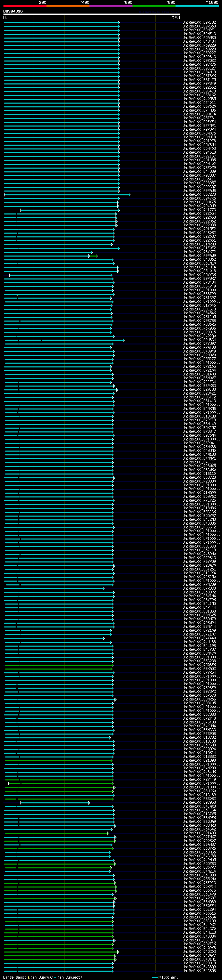Click the purple ~60% identity legend segment
This screenshot has width=222, height=980.
coord(111,7)
